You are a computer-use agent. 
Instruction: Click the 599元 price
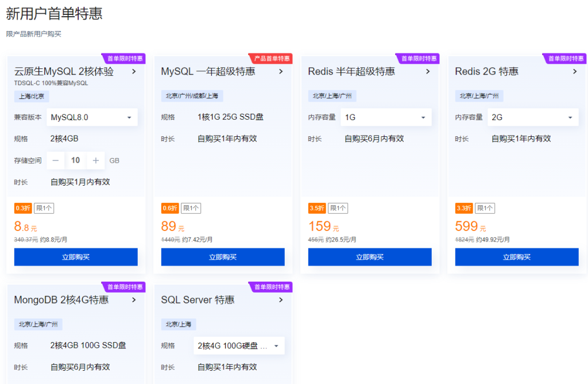[x=471, y=226]
